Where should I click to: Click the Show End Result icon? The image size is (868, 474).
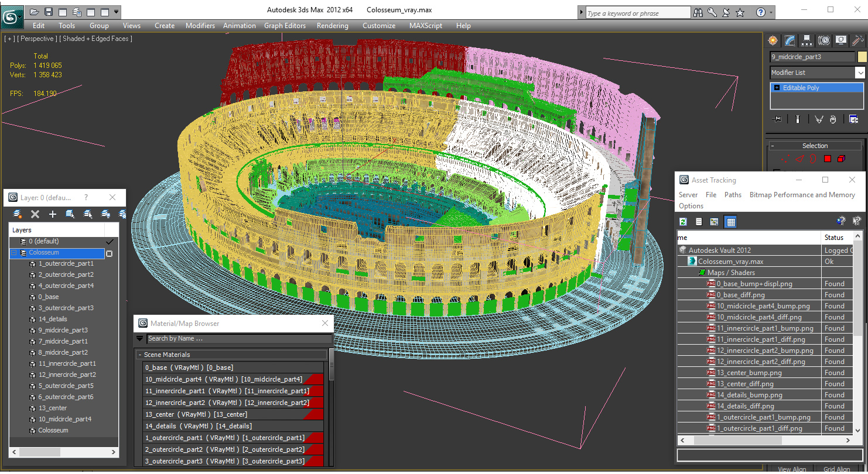coord(797,119)
